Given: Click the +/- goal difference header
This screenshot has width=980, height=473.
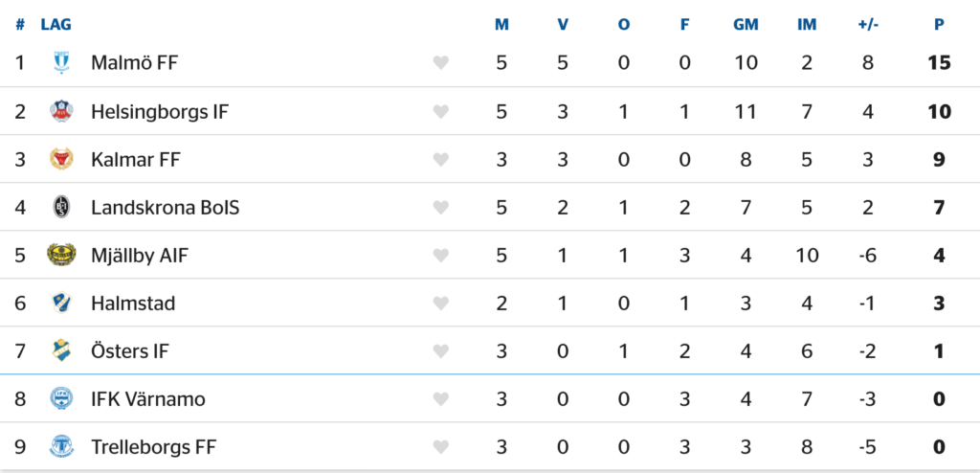Looking at the screenshot, I should [868, 24].
